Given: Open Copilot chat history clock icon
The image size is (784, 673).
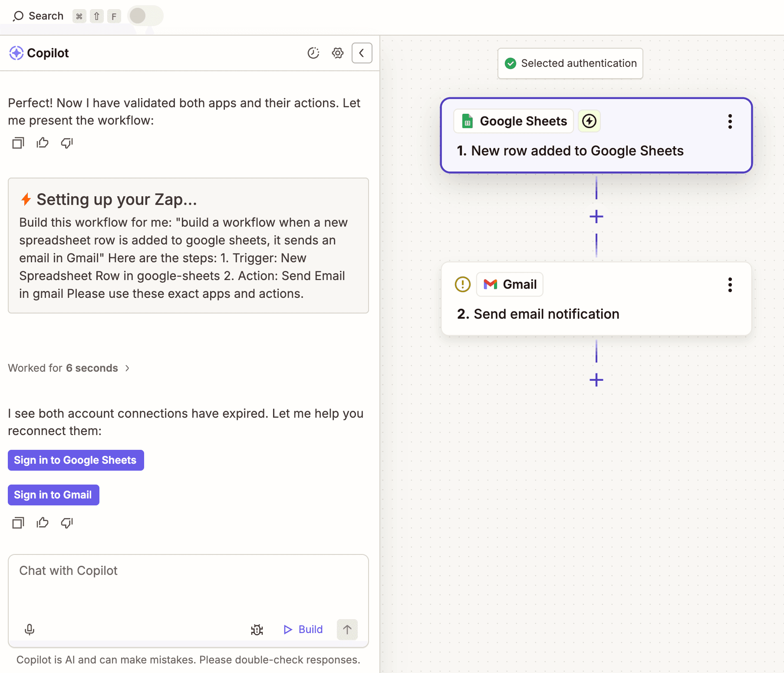Looking at the screenshot, I should [313, 53].
